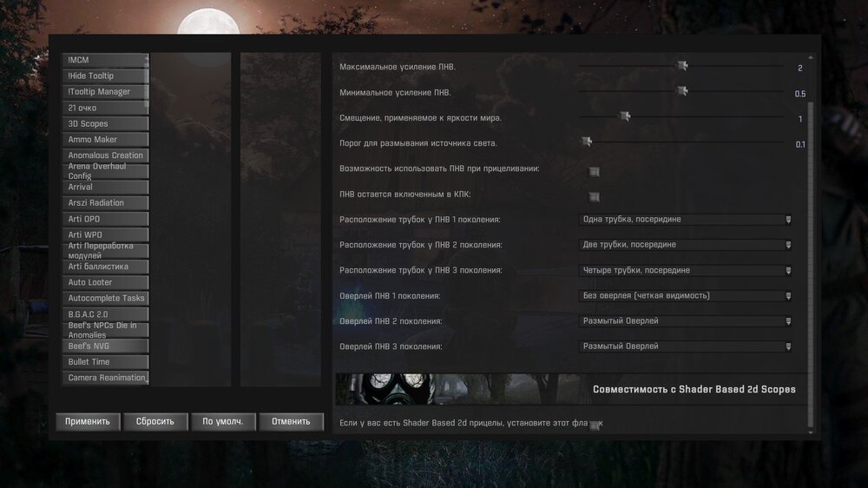Select the Arti OPO entry
This screenshot has height=488, width=868.
point(105,219)
